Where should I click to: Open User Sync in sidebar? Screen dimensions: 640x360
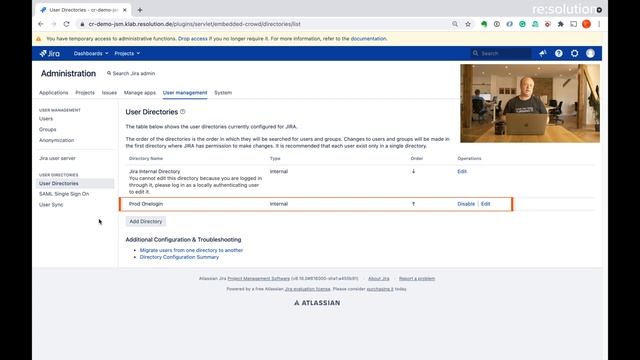pyautogui.click(x=51, y=204)
